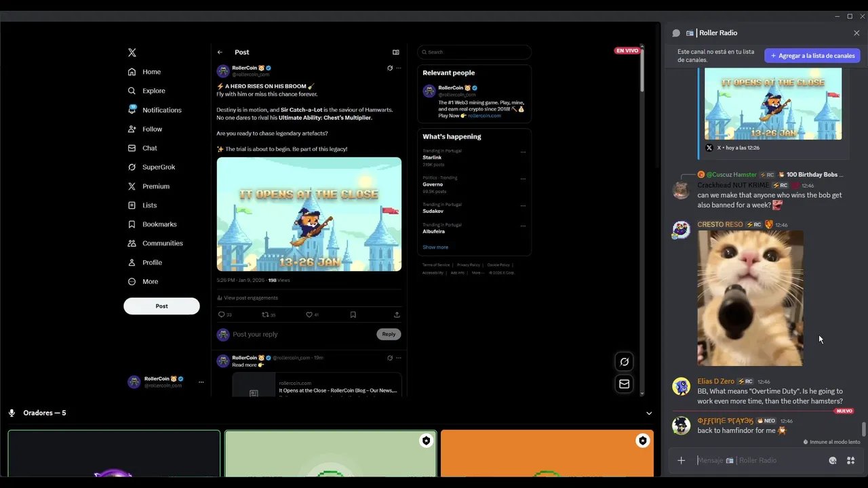The width and height of the screenshot is (868, 488).
Task: Open reader view icon in Post header
Action: pyautogui.click(x=396, y=52)
